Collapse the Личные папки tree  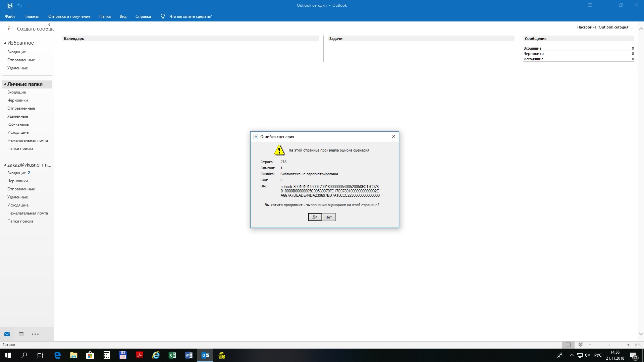click(5, 84)
